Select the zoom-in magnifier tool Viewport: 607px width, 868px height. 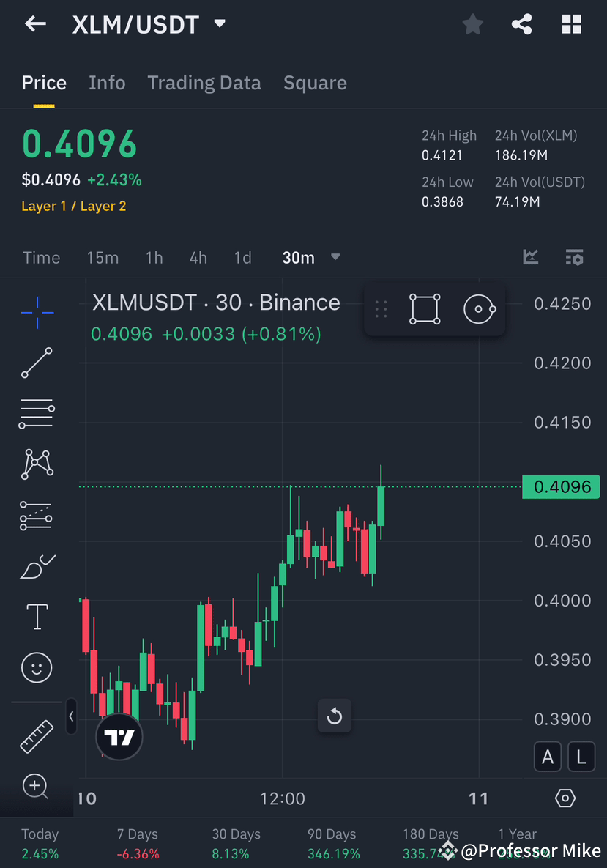[x=36, y=786]
